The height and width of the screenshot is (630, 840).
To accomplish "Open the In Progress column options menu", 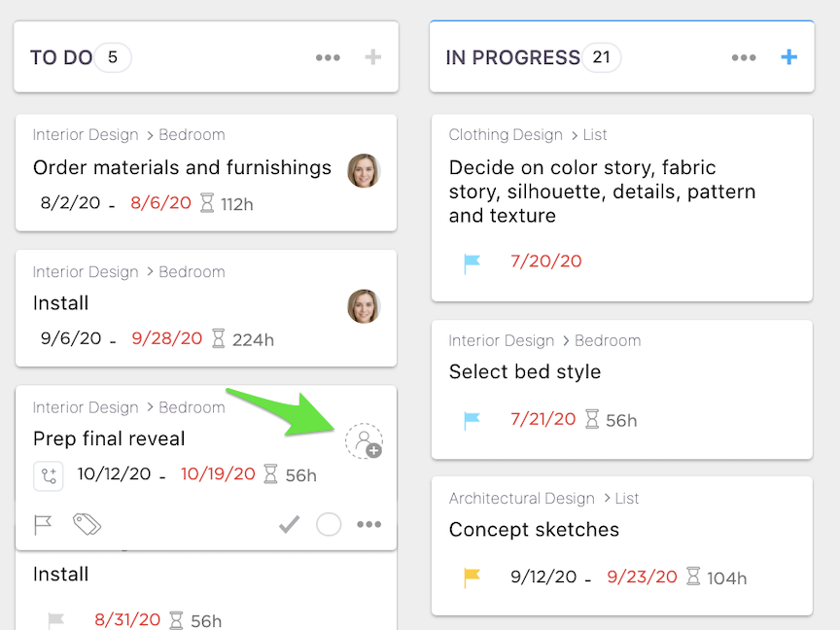I will tap(744, 57).
